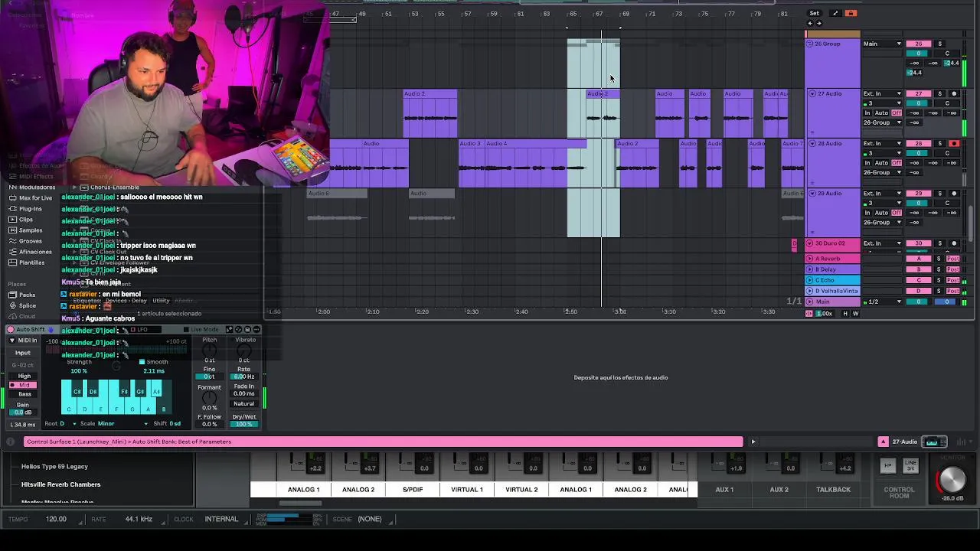Click the Pitch knob in Auto Shift
This screenshot has width=980, height=551.
pyautogui.click(x=209, y=350)
